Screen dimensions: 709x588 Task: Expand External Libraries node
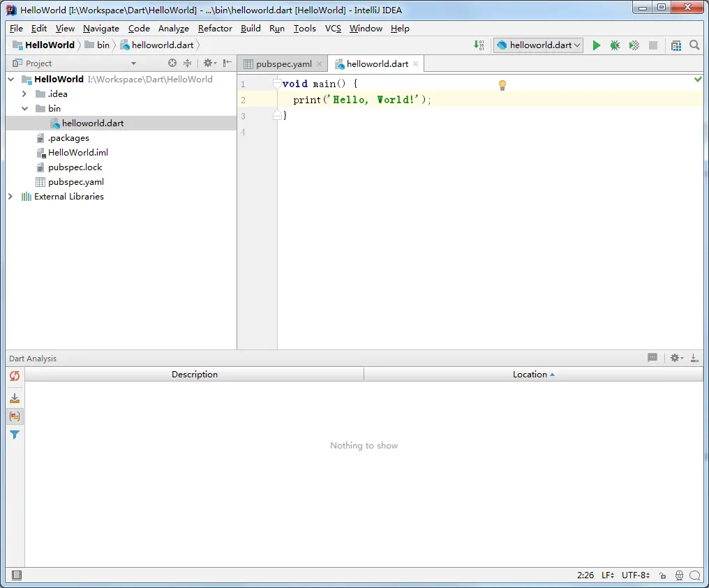(10, 197)
